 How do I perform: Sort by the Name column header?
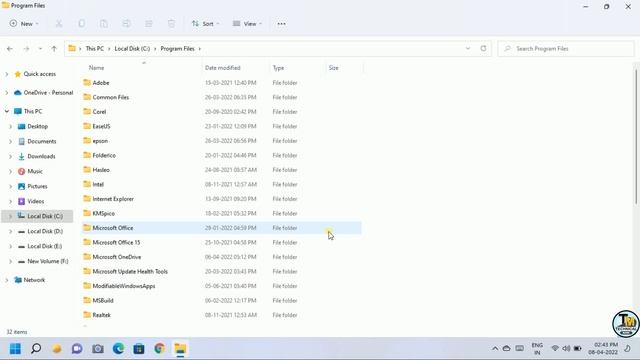[x=97, y=68]
